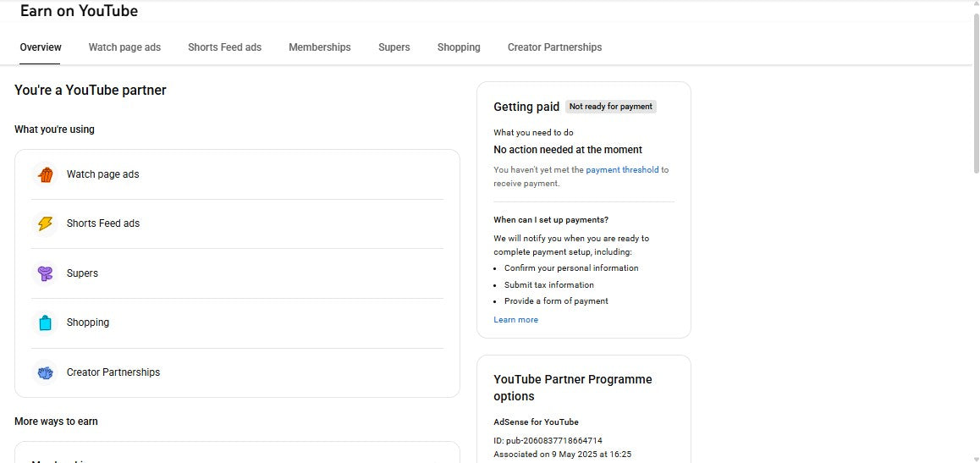The width and height of the screenshot is (980, 463).
Task: Follow the payment threshold link
Action: (x=622, y=169)
